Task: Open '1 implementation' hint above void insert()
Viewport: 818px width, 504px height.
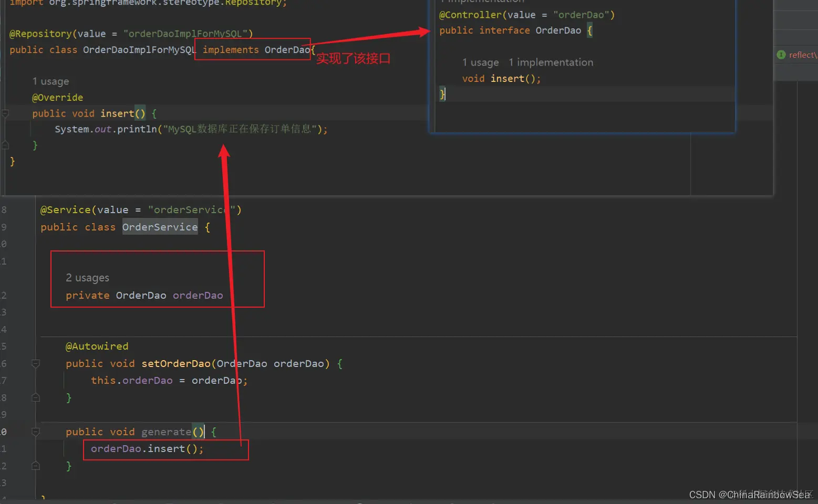Action: (x=551, y=62)
